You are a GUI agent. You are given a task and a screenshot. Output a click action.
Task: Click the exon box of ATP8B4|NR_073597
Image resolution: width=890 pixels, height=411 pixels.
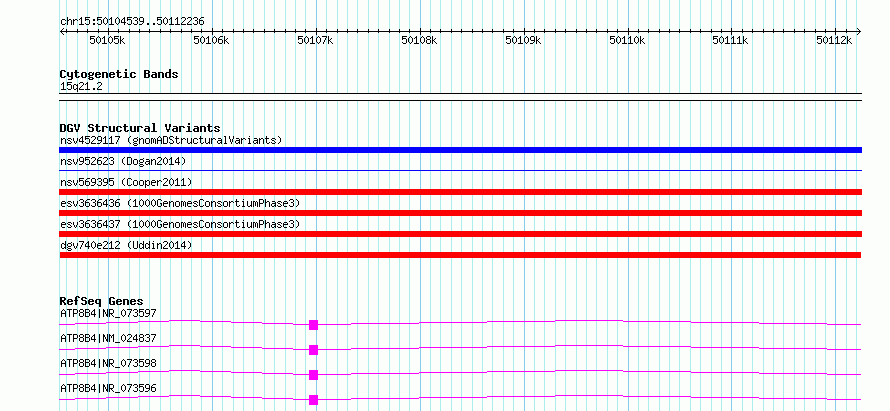pyautogui.click(x=313, y=325)
